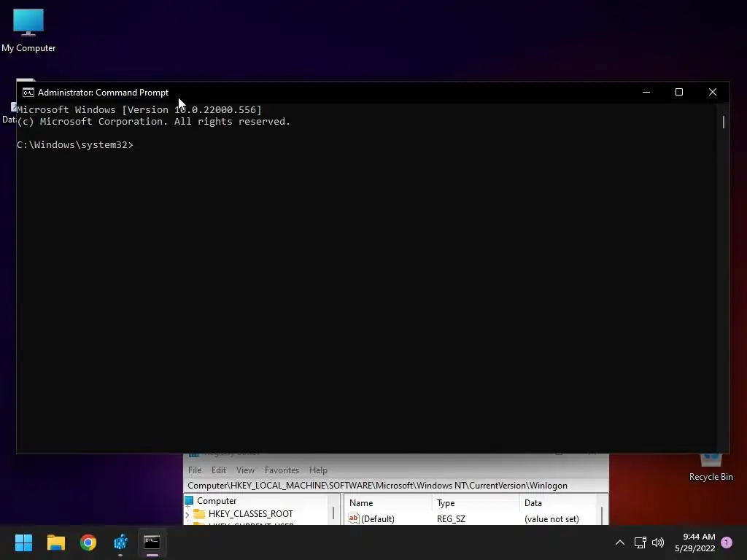This screenshot has width=747, height=560.
Task: Click Command Prompt title bar system icon
Action: [28, 93]
